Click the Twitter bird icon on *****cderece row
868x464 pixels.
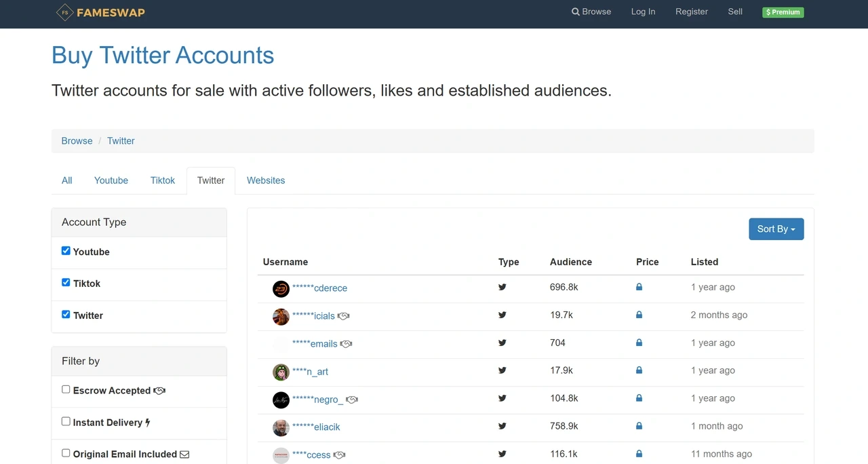click(x=502, y=287)
